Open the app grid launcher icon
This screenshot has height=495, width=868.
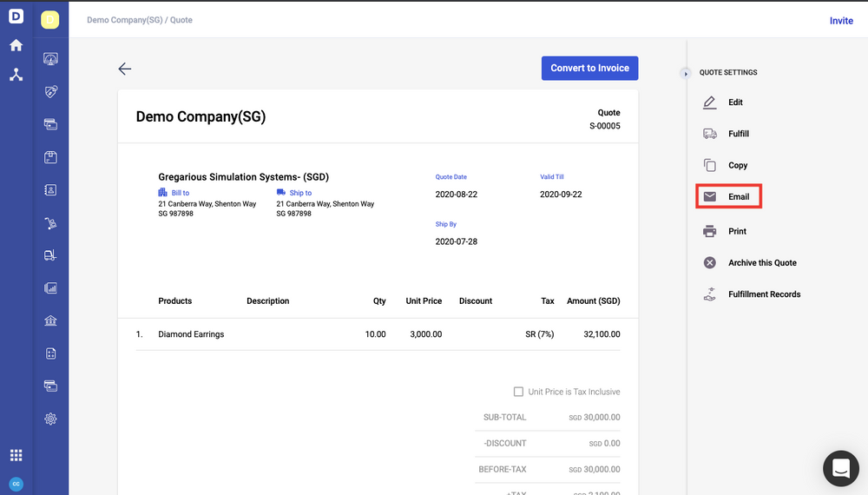point(16,455)
